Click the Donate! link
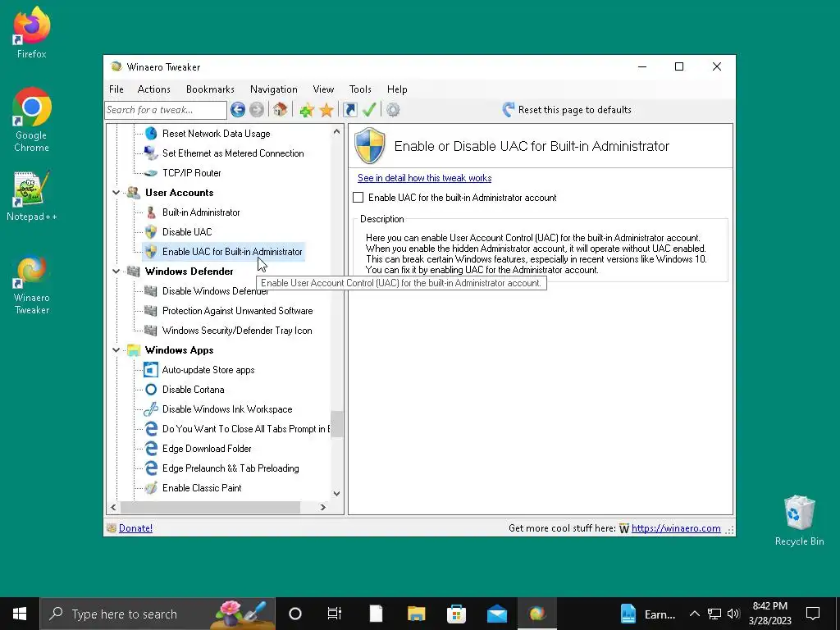 point(135,528)
